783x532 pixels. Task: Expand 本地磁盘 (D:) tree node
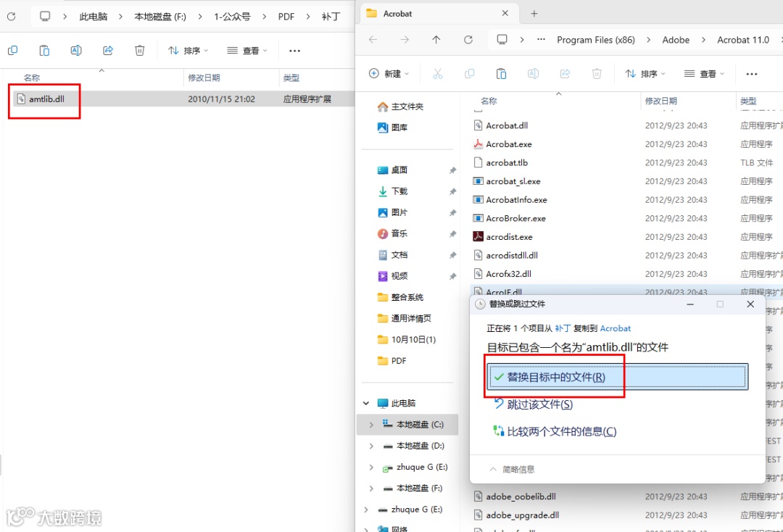[x=371, y=446]
